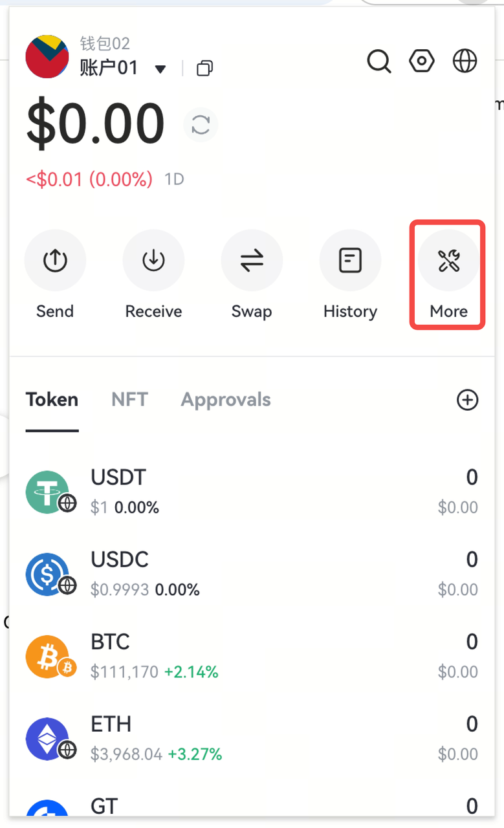Switch to the NFT tab
The width and height of the screenshot is (504, 828).
[x=129, y=400]
